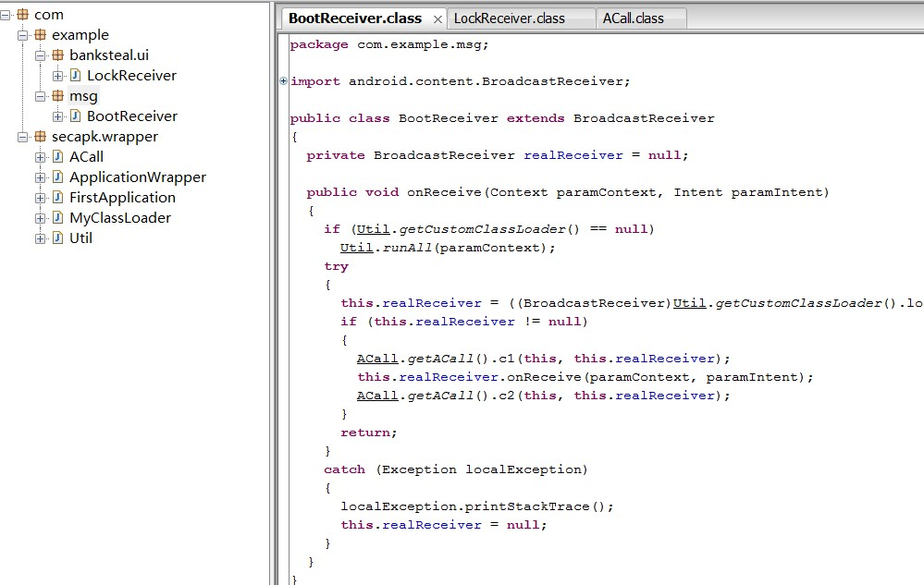924x585 pixels.
Task: Open ApplicationWrapper from the tree
Action: pyautogui.click(x=138, y=177)
